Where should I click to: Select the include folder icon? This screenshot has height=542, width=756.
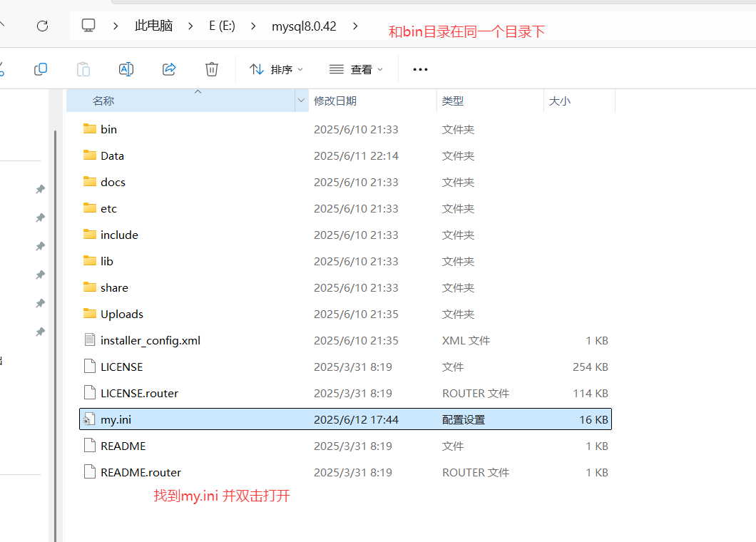(x=90, y=235)
